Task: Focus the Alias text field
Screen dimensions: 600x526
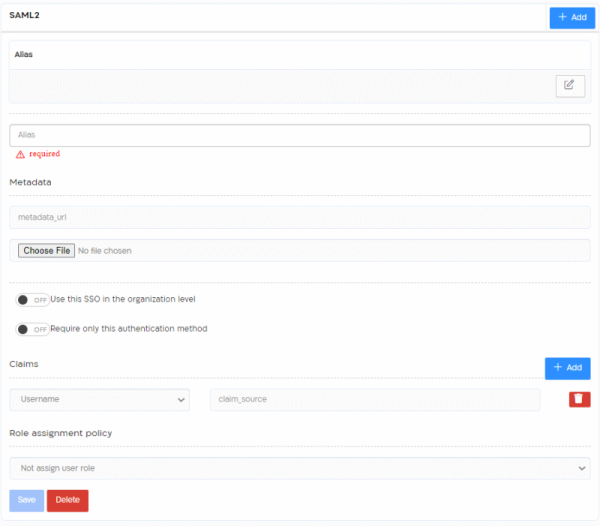Action: (x=299, y=134)
